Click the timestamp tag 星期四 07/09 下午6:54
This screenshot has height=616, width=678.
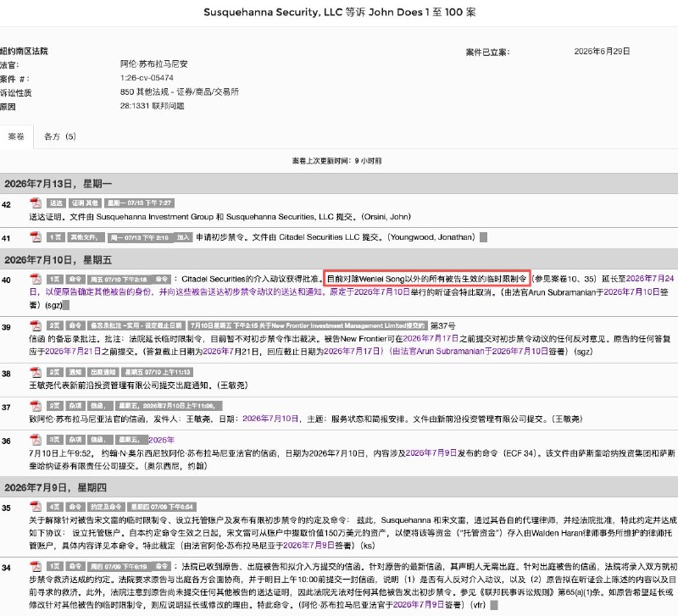click(x=162, y=507)
